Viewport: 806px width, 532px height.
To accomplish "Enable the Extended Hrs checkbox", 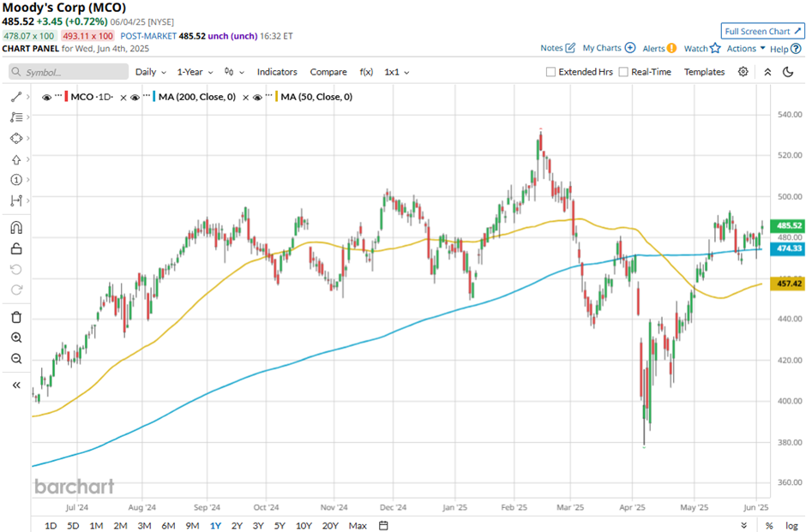I will [x=551, y=72].
